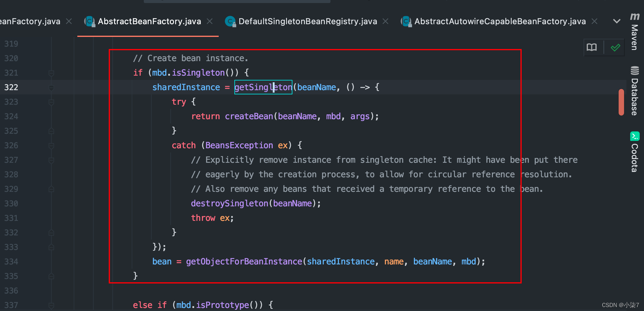Collapse the try block at line 323
The width and height of the screenshot is (644, 311).
pyautogui.click(x=51, y=102)
